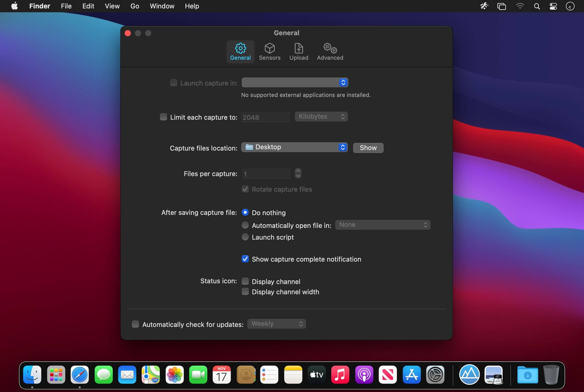Open the Advanced settings tab
The width and height of the screenshot is (584, 392).
pyautogui.click(x=330, y=51)
